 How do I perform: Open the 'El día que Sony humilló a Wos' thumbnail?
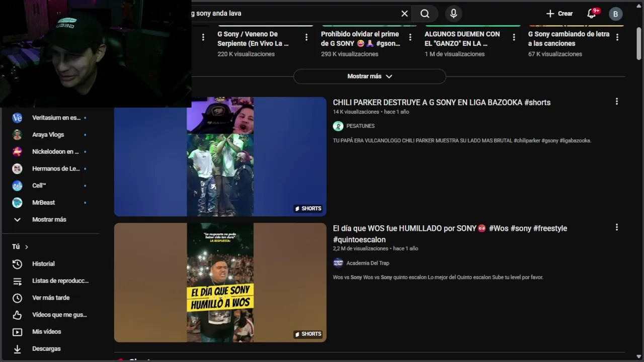point(220,283)
